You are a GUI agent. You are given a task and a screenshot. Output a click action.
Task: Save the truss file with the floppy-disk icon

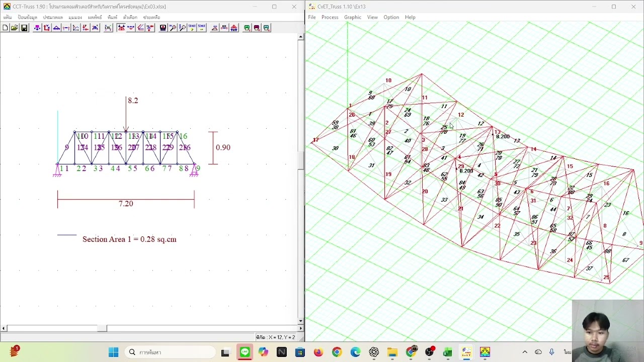pos(24,28)
